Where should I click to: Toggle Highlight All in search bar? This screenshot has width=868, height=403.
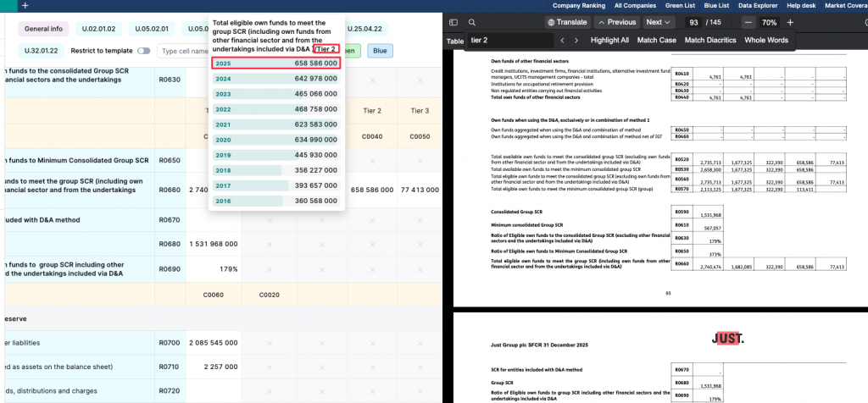tap(609, 40)
